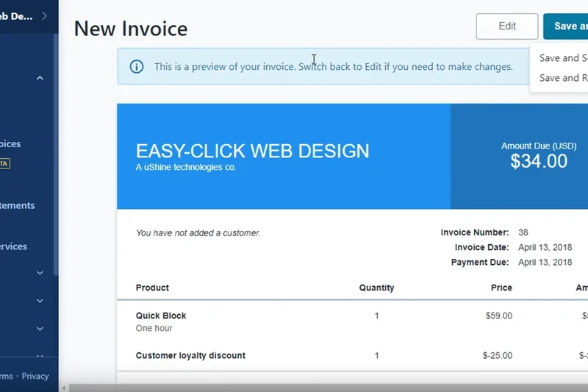Click the Edit button
The height and width of the screenshot is (392, 588).
(x=507, y=26)
